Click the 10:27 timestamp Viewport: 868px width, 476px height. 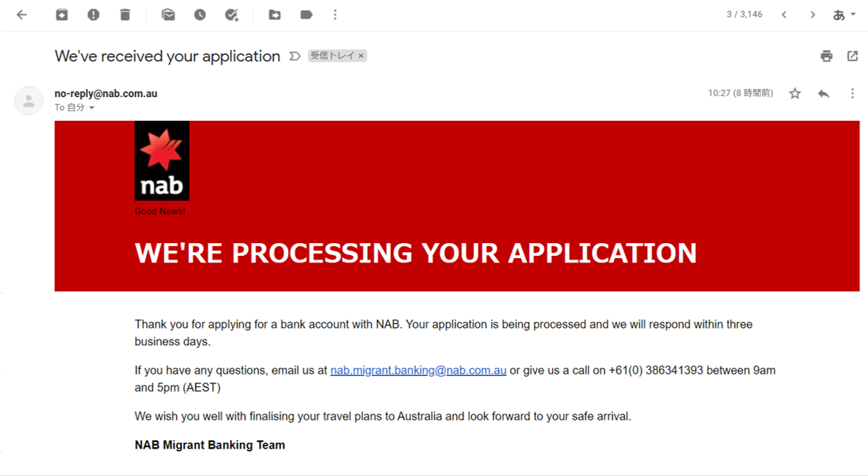(x=740, y=93)
